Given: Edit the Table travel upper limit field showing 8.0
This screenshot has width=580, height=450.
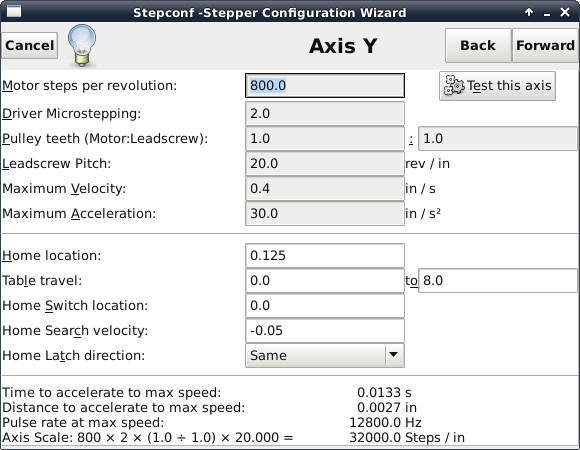Looking at the screenshot, I should click(498, 281).
